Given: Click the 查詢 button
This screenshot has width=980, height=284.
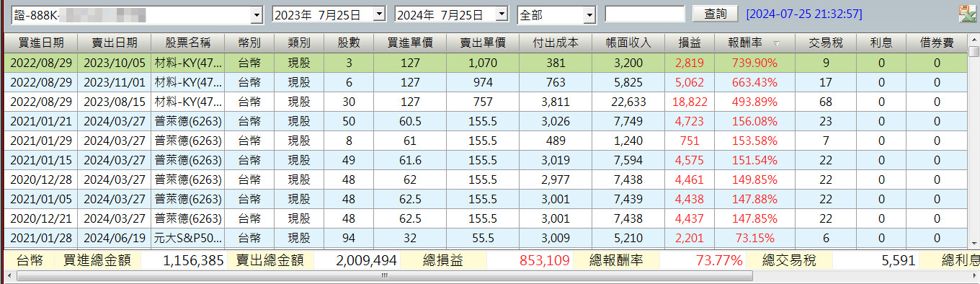Looking at the screenshot, I should click(715, 14).
